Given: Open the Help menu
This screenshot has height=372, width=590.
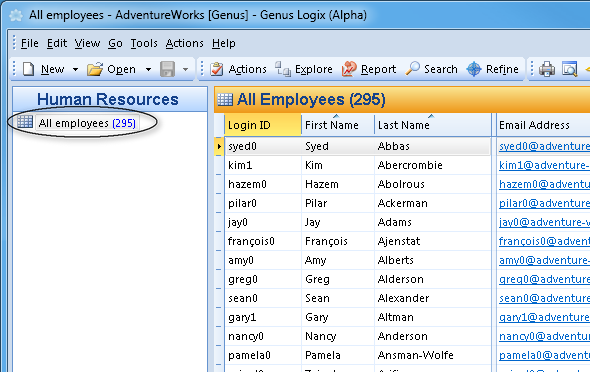Looking at the screenshot, I should pos(224,44).
